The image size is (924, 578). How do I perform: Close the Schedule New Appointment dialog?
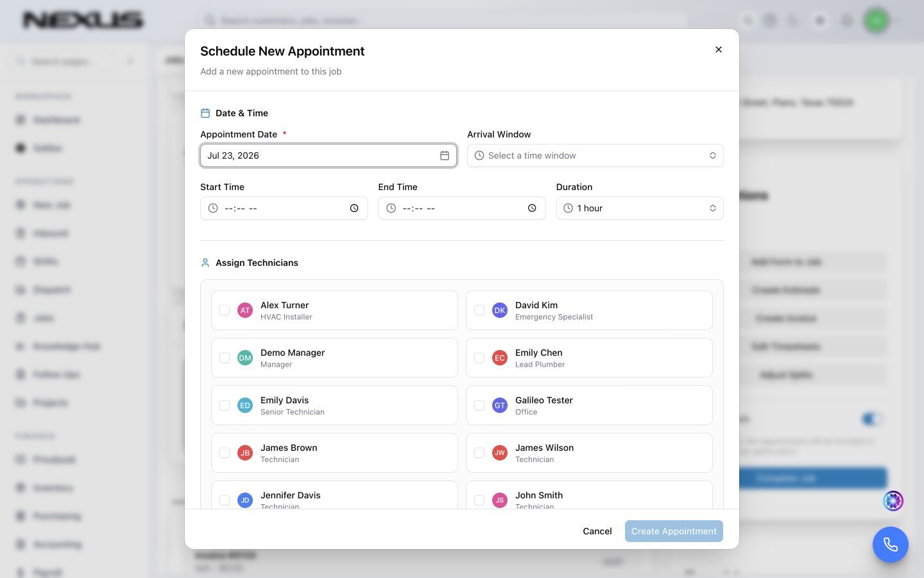coord(719,49)
